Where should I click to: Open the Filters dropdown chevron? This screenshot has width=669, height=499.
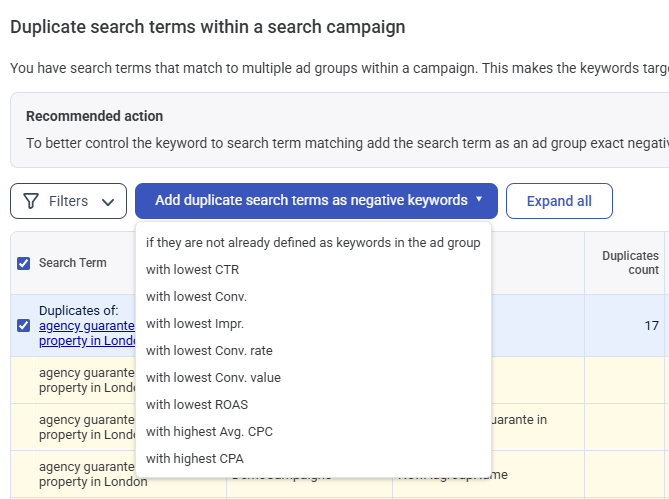pos(108,201)
